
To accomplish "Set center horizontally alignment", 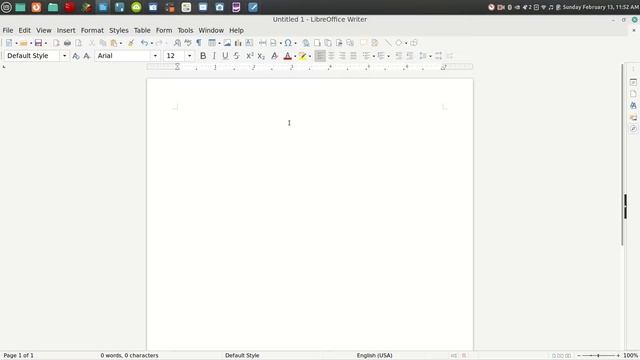I will pos(331,56).
